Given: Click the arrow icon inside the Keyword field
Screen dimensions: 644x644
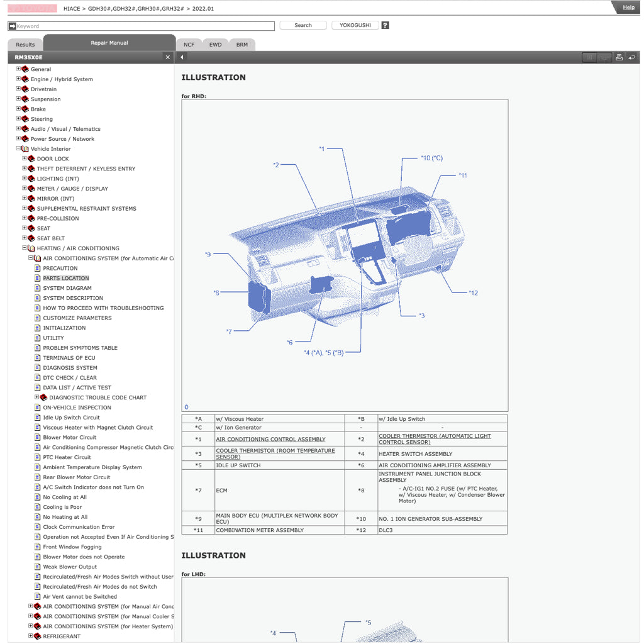Looking at the screenshot, I should coord(13,26).
